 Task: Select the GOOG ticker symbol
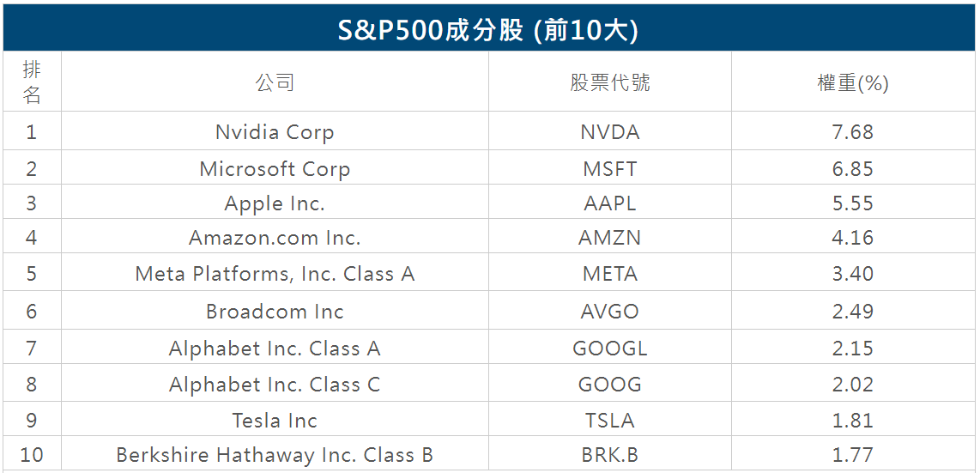tap(609, 385)
